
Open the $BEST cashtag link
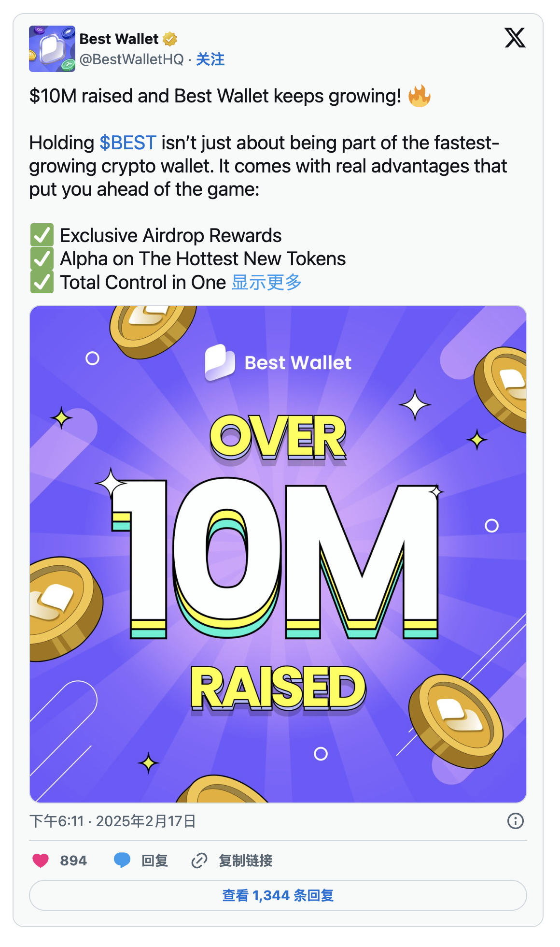tap(127, 143)
